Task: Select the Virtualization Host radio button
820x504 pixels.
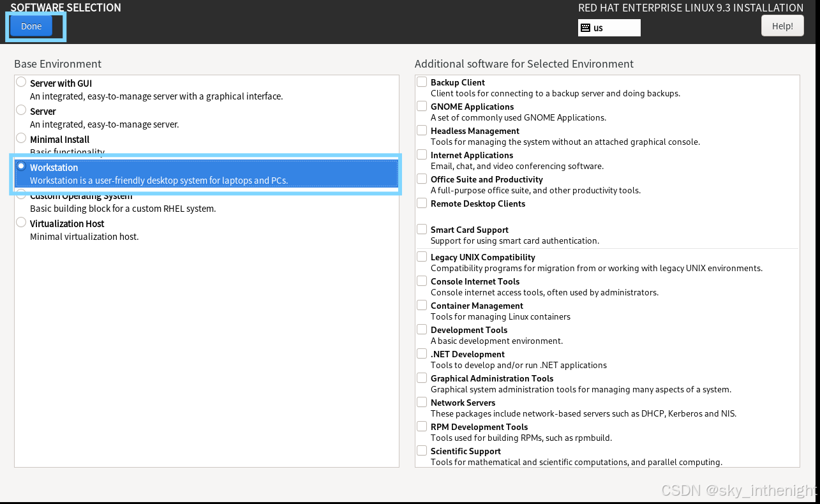Action: [x=22, y=223]
